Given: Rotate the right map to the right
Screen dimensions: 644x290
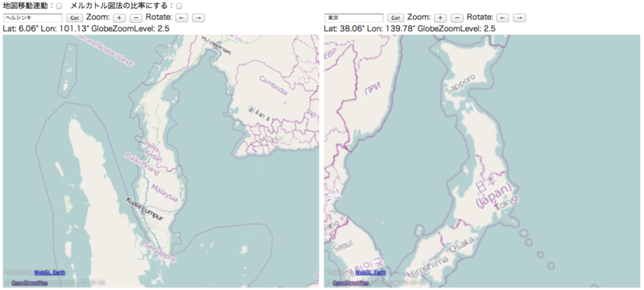Looking at the screenshot, I should (519, 18).
